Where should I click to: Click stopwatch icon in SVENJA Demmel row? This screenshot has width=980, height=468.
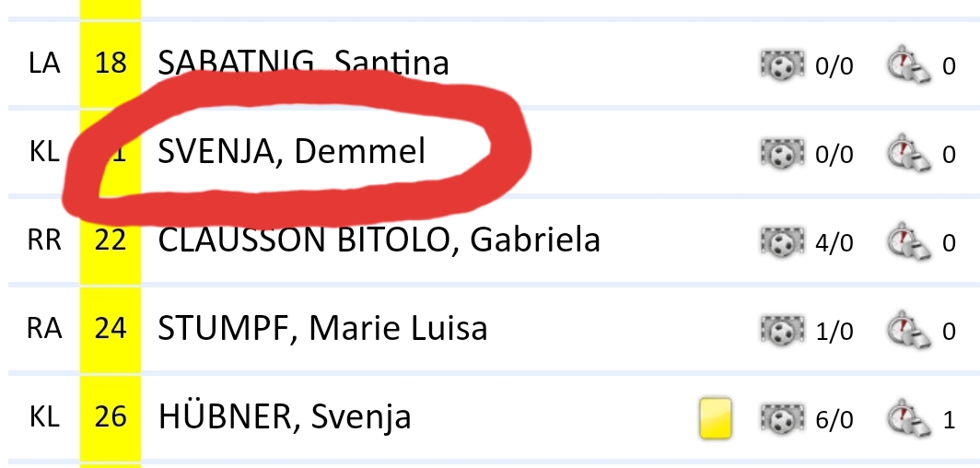click(906, 153)
